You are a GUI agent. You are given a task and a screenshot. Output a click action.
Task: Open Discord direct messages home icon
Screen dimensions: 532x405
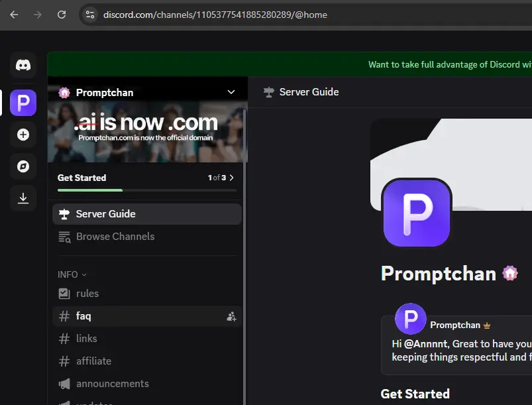[x=23, y=65]
